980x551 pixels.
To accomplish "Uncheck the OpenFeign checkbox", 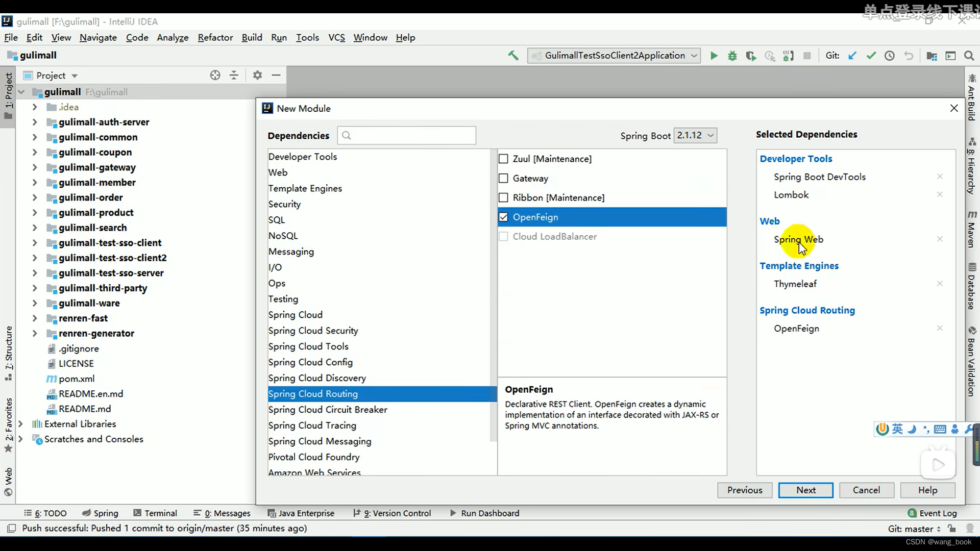I will [x=503, y=217].
